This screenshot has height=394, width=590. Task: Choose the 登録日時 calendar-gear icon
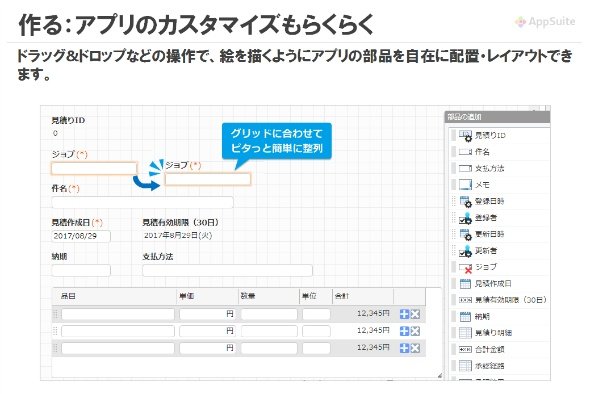[x=465, y=201]
